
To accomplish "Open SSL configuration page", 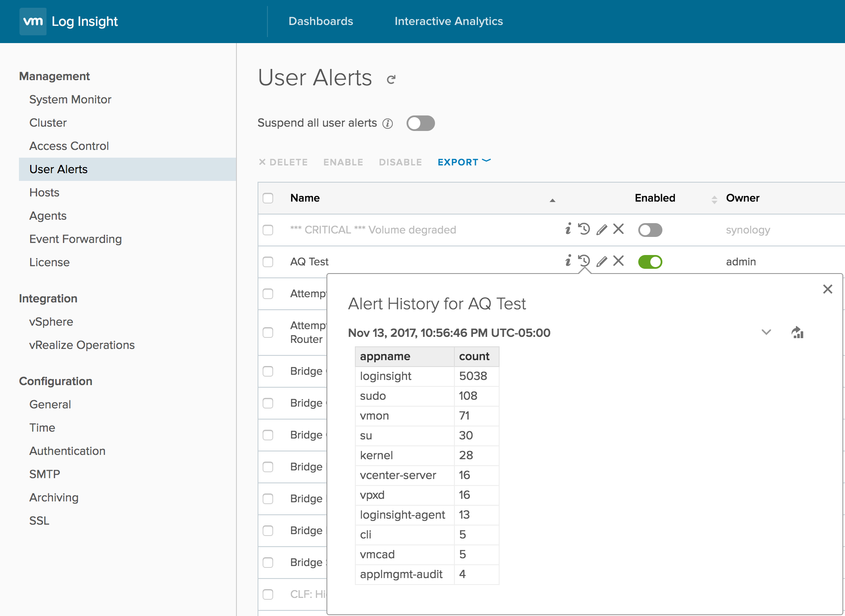I will point(39,521).
